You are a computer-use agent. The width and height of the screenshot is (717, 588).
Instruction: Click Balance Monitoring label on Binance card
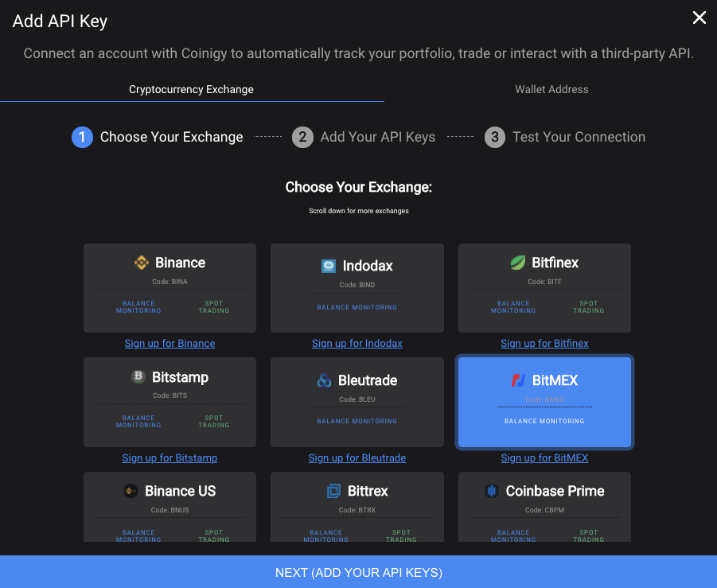[138, 307]
